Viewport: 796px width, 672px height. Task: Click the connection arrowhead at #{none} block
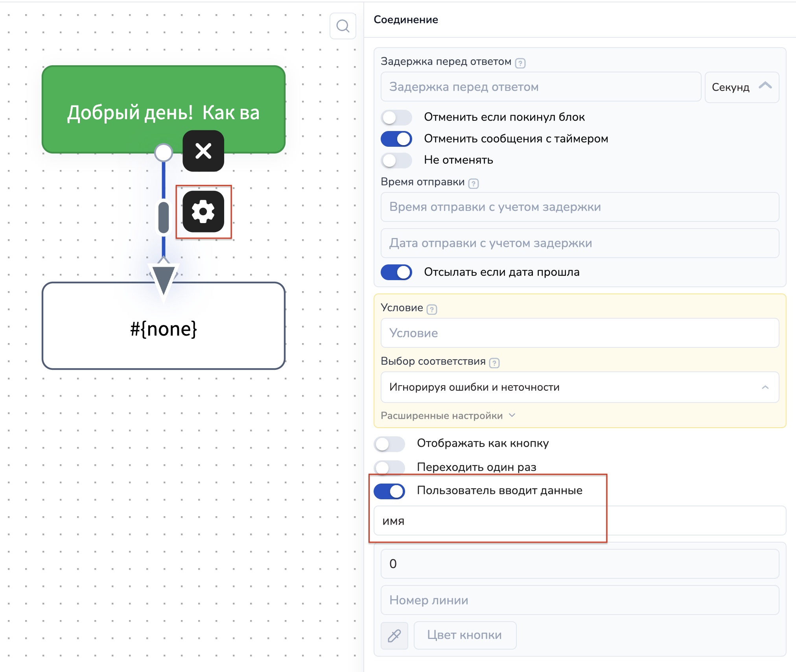[164, 280]
